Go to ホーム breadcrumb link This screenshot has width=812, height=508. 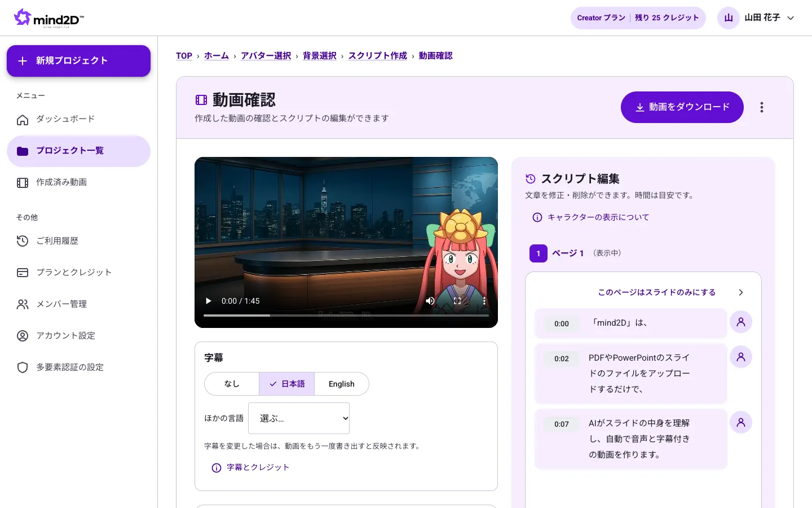point(217,56)
